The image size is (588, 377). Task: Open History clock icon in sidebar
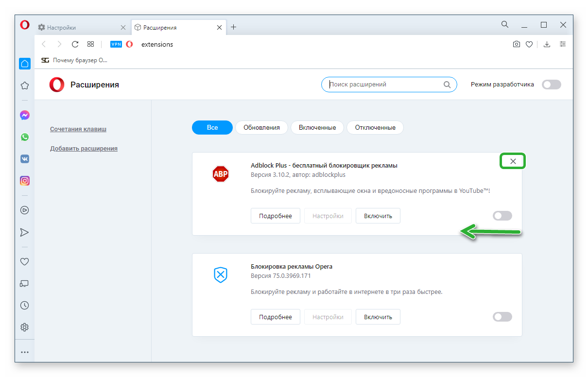[25, 305]
